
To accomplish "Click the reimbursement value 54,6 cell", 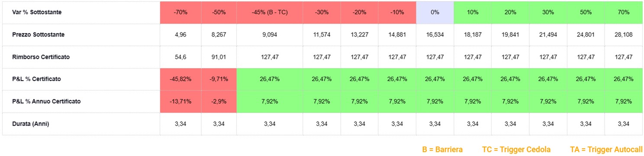I will [180, 57].
